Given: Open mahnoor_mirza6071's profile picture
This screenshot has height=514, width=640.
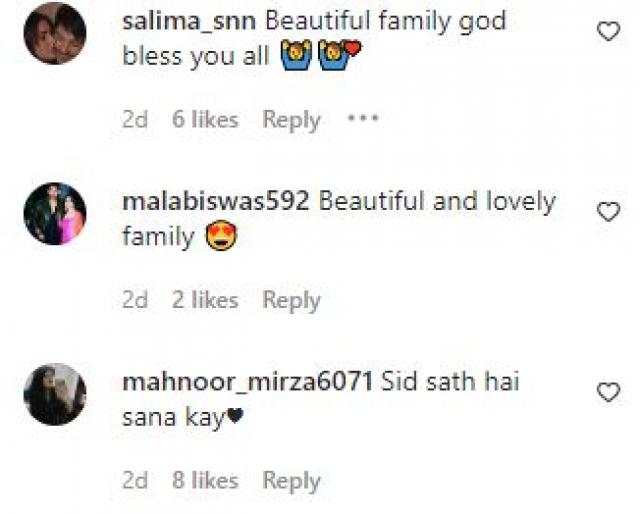Looking at the screenshot, I should (55, 394).
